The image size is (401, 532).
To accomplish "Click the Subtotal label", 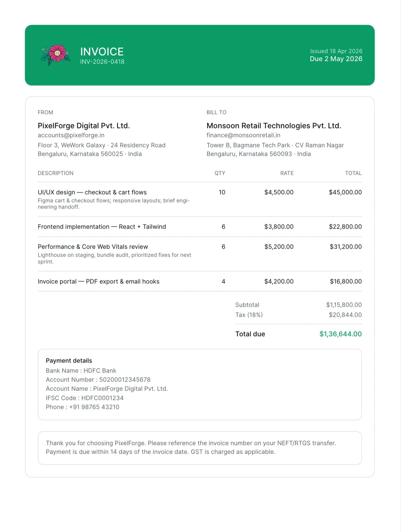I will click(x=247, y=305).
